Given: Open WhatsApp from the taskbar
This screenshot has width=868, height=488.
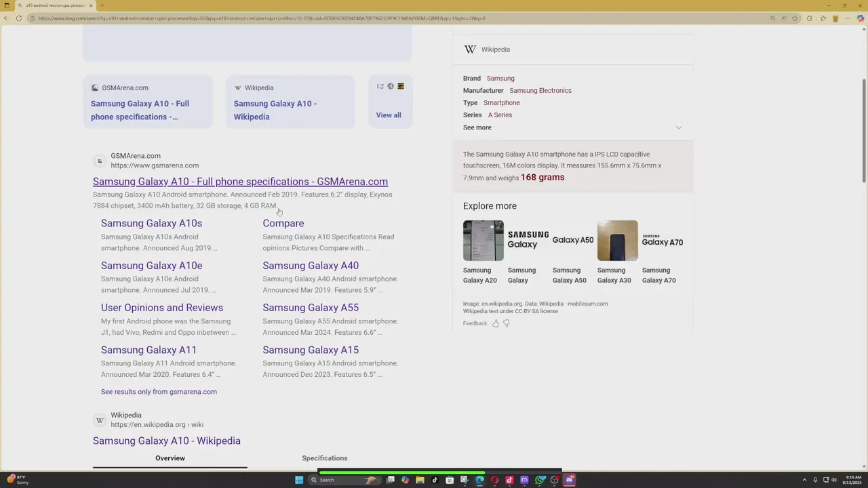Looking at the screenshot, I should point(540,480).
